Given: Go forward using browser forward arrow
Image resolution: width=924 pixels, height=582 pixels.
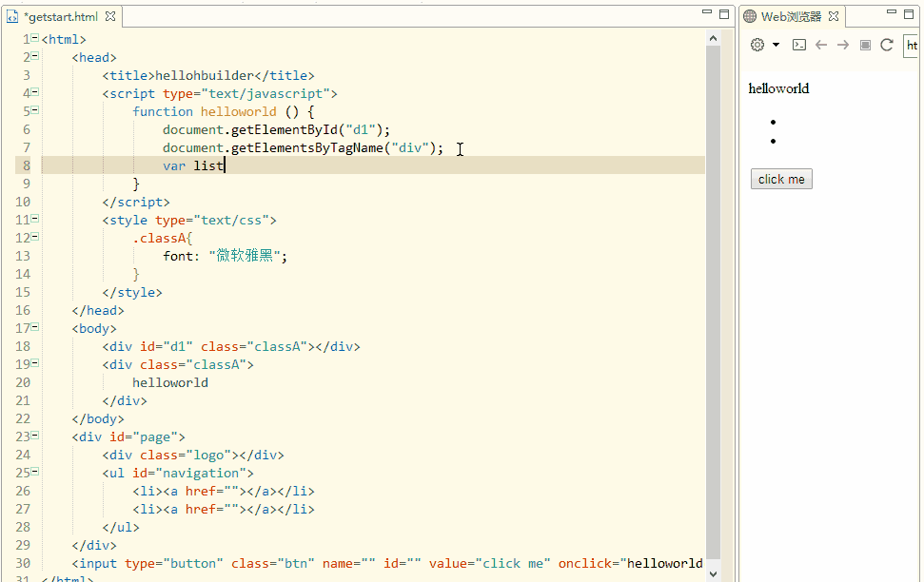Looking at the screenshot, I should click(x=843, y=45).
